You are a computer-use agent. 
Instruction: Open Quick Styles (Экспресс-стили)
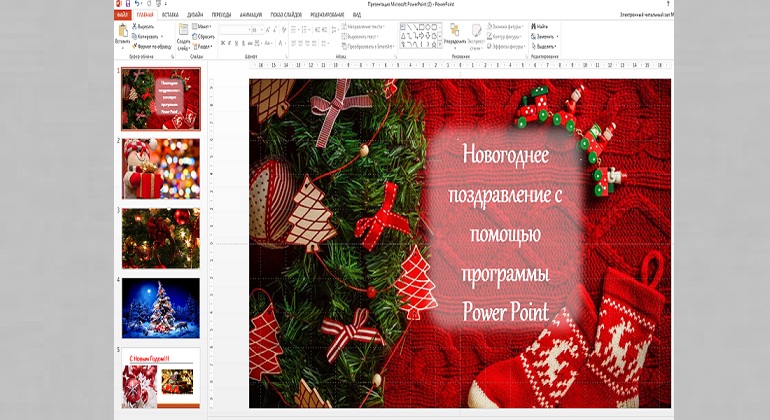coord(476,36)
